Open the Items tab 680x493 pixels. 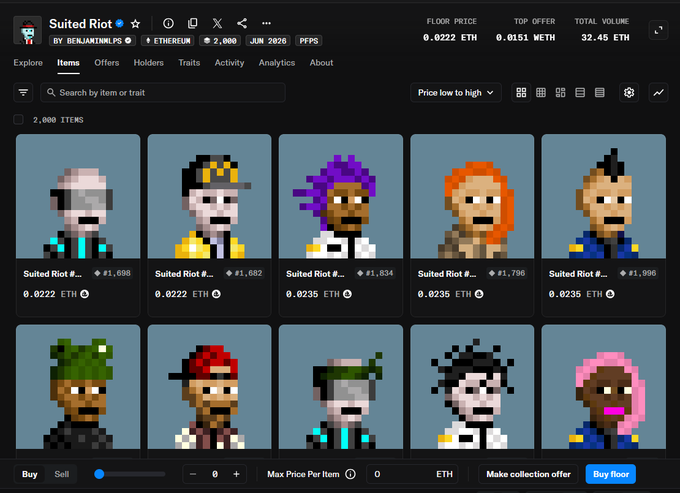pos(68,62)
